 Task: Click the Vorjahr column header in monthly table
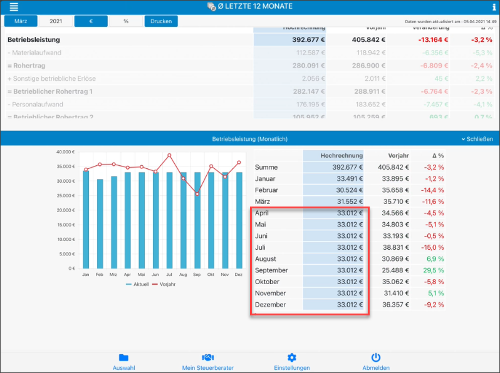(398, 156)
